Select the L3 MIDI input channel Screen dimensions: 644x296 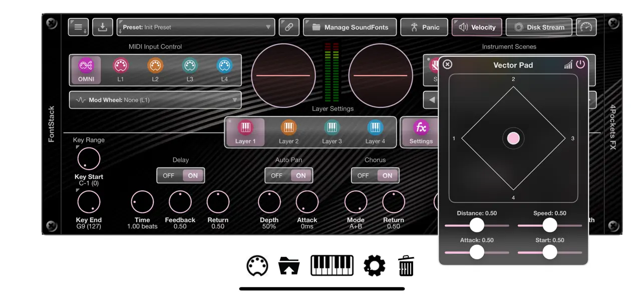point(190,70)
